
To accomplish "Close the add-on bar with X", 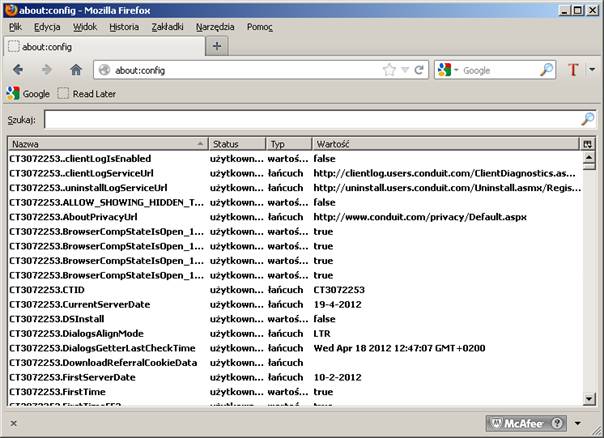I will [13, 423].
